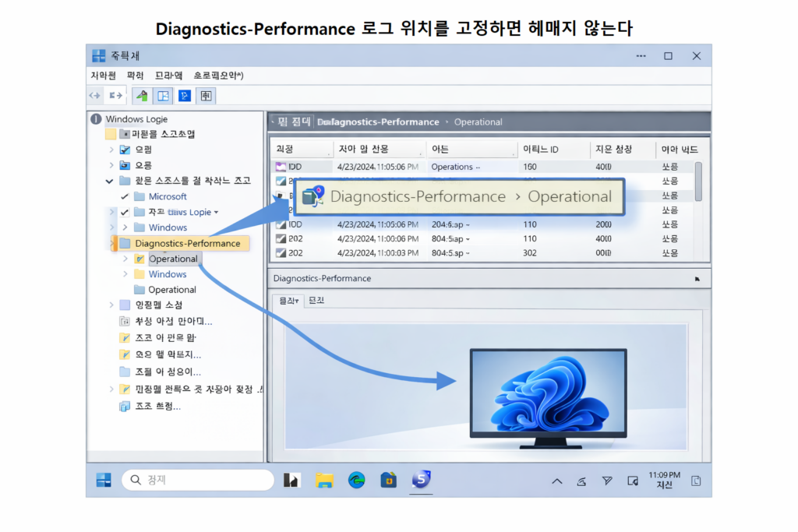
Task: Click the back arrow in the toolbar
Action: tap(94, 96)
